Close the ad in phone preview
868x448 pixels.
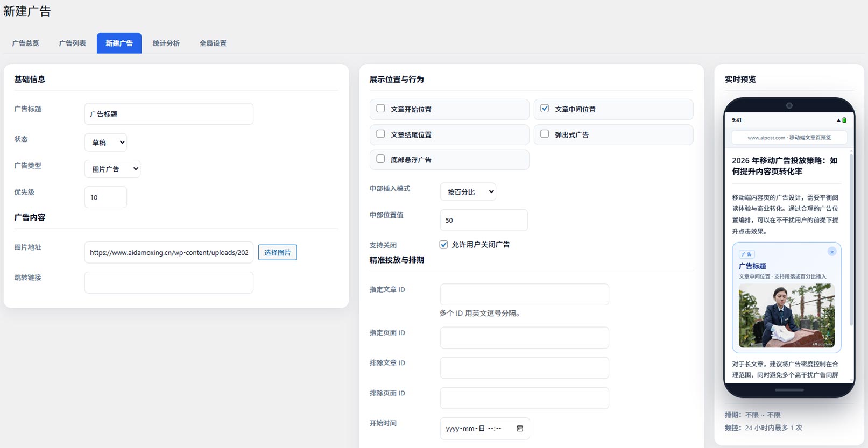[832, 252]
